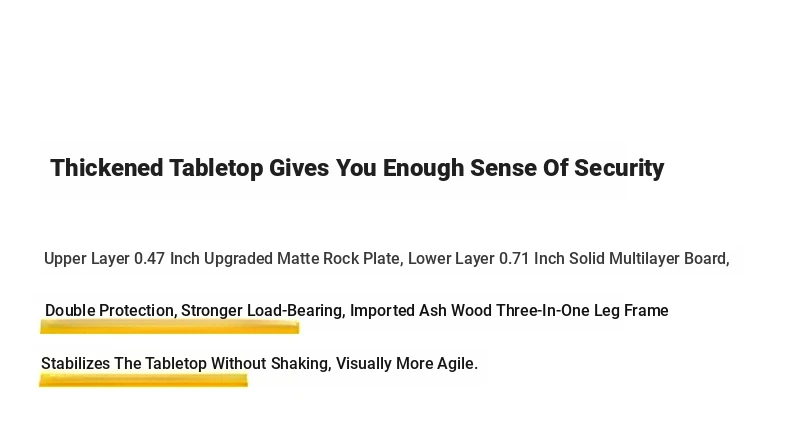Click 'Solid Multilayer Board' text
This screenshot has width=790, height=437.
(x=647, y=259)
